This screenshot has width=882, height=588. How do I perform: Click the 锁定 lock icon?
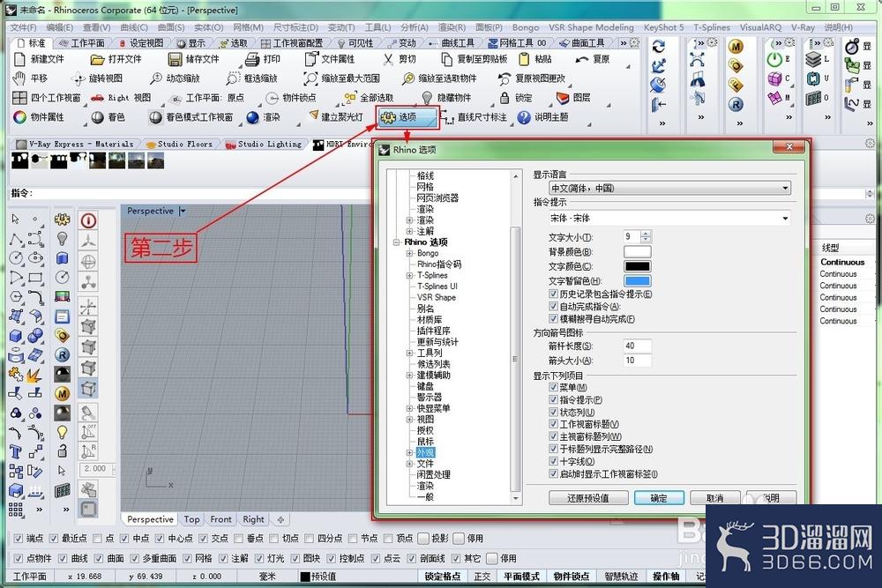[x=505, y=98]
